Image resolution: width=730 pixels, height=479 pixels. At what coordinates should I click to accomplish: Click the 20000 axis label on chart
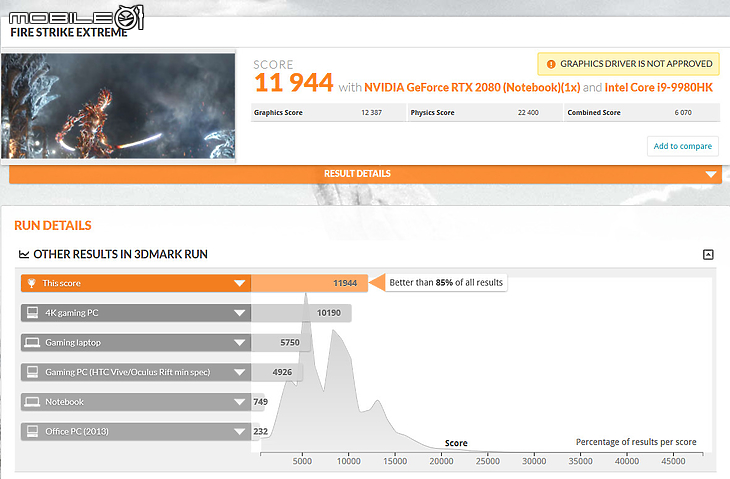441,461
